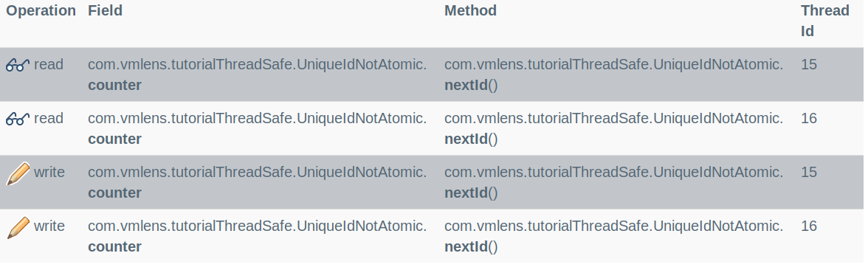Select the Method column header
This screenshot has height=270, width=868.
(471, 10)
